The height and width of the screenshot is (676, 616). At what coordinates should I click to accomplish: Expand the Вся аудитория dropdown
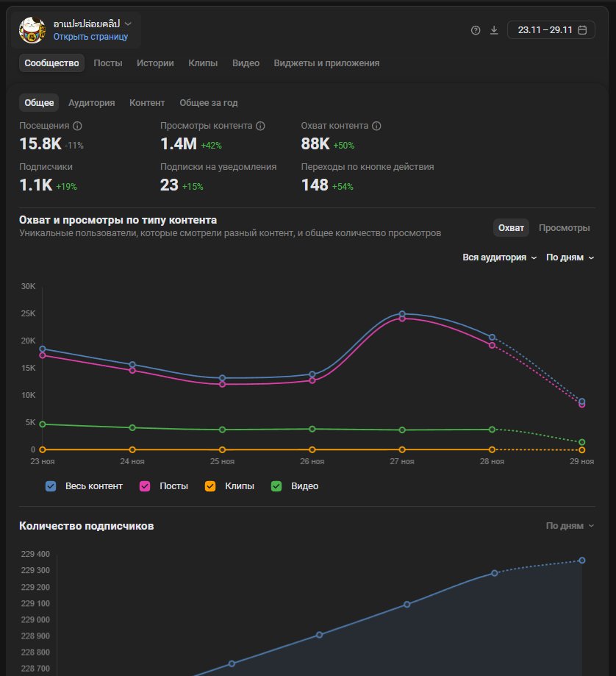tap(499, 257)
